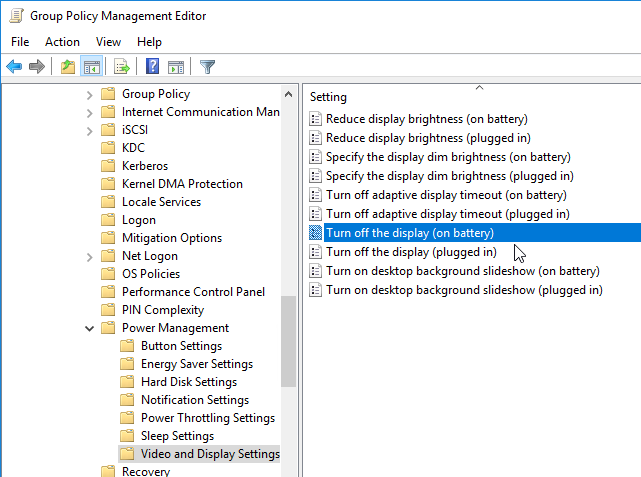Select Turn off the display (plugged in) setting
This screenshot has height=477, width=641.
coord(411,252)
